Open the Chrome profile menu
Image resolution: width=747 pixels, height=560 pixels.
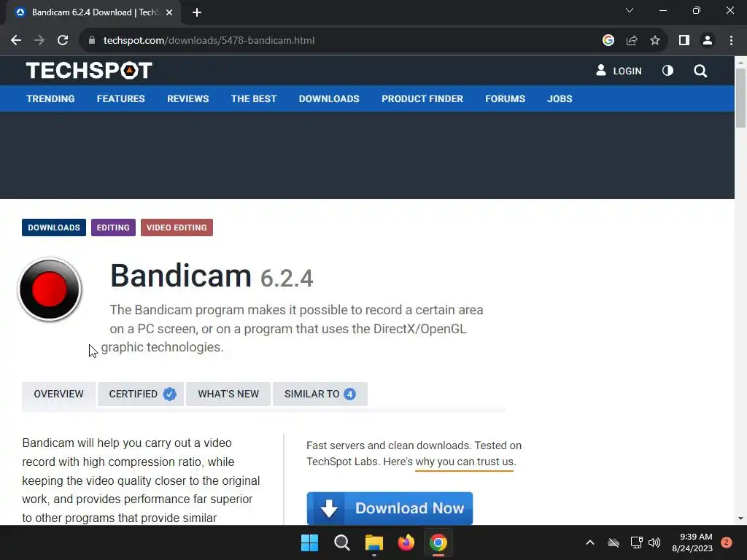(x=708, y=41)
